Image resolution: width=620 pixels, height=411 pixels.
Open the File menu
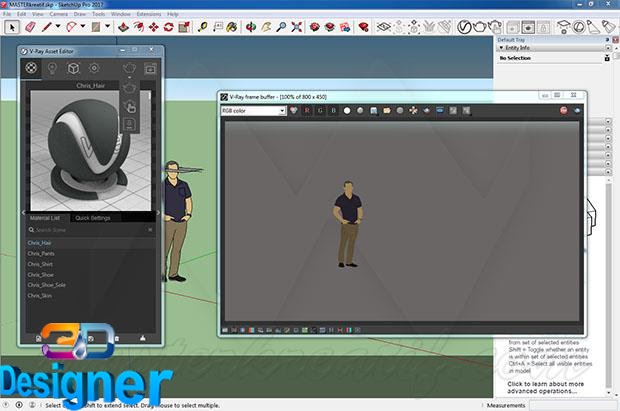tap(7, 14)
